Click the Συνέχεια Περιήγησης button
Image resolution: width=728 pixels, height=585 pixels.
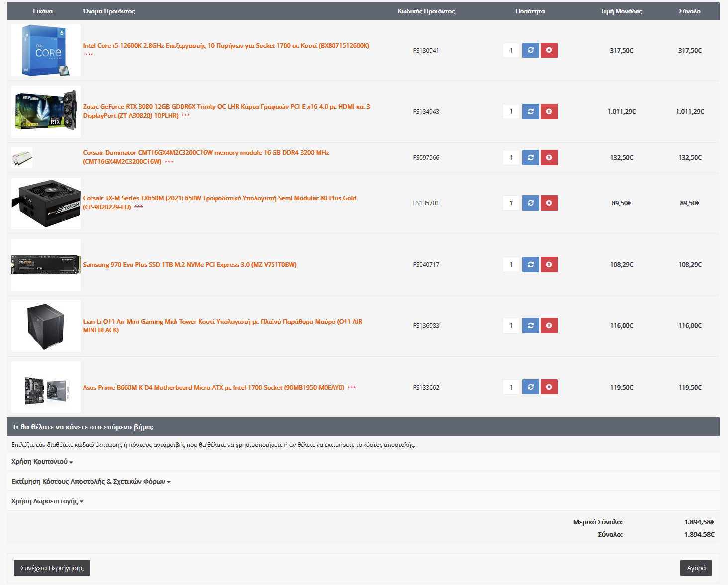pos(52,568)
